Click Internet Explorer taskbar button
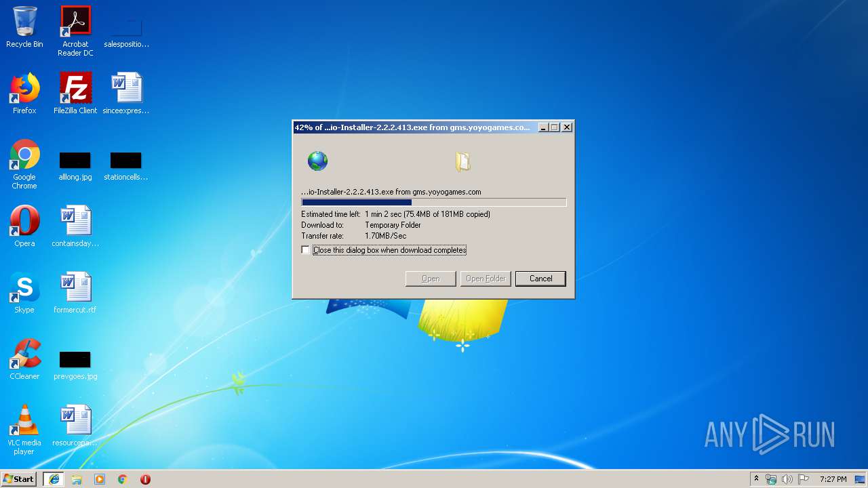This screenshot has height=488, width=868. [x=54, y=479]
